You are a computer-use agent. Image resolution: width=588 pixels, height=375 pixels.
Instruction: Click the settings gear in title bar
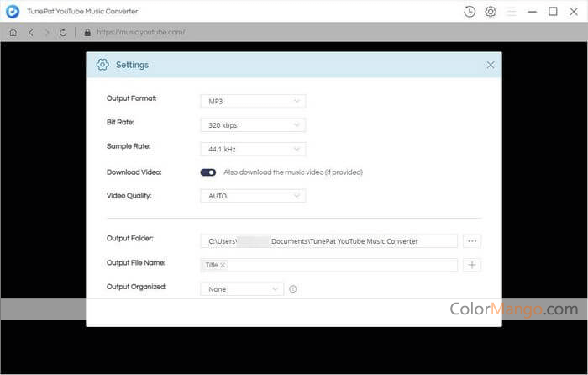[x=491, y=12]
